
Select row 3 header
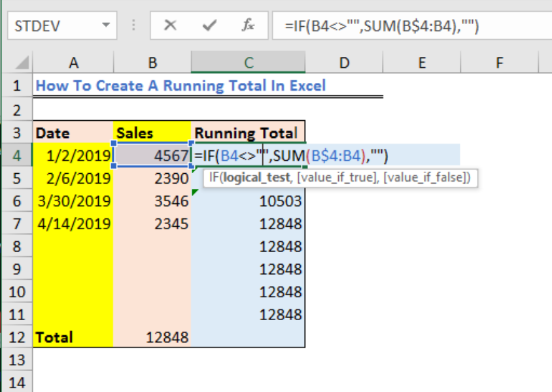coord(17,133)
